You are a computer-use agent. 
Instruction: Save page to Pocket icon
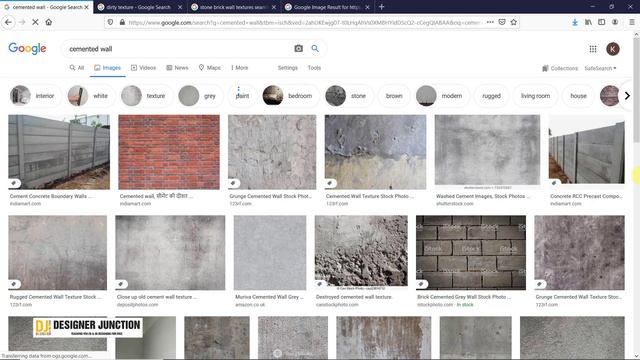tap(502, 22)
